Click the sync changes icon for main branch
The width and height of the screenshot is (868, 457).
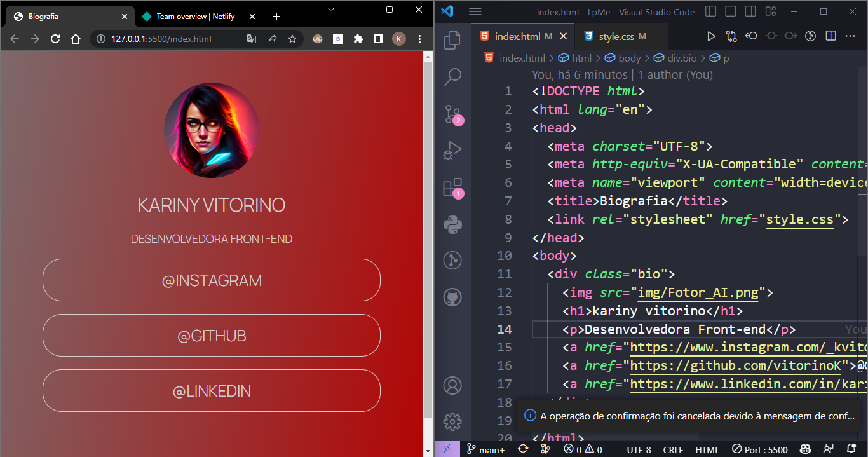[523, 449]
